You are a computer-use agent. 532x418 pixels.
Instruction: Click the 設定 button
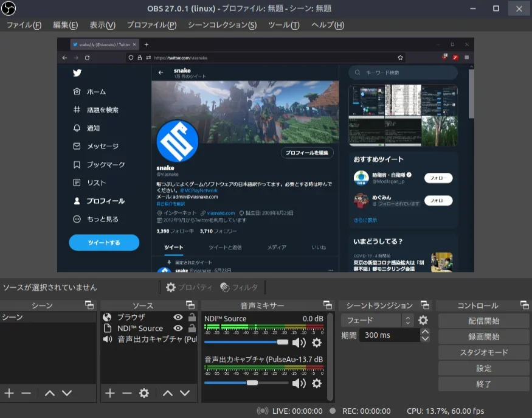coord(484,369)
